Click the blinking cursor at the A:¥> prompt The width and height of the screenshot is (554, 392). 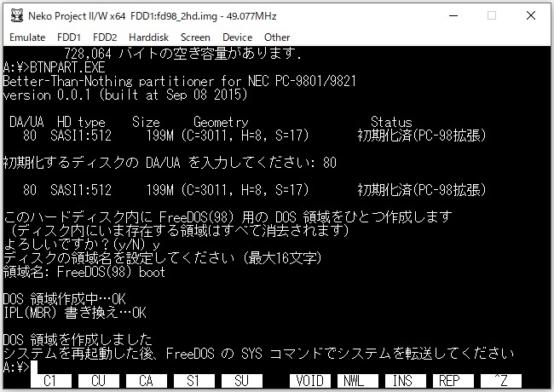[34, 367]
